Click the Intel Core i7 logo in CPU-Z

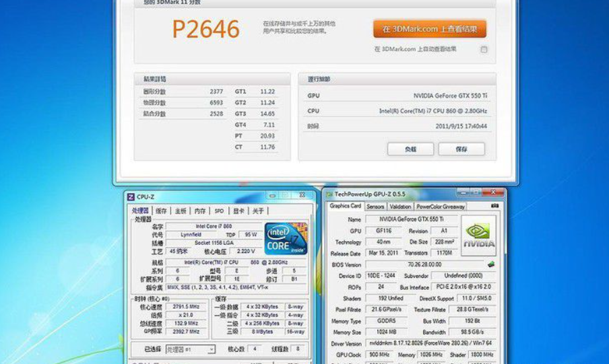pyautogui.click(x=286, y=238)
